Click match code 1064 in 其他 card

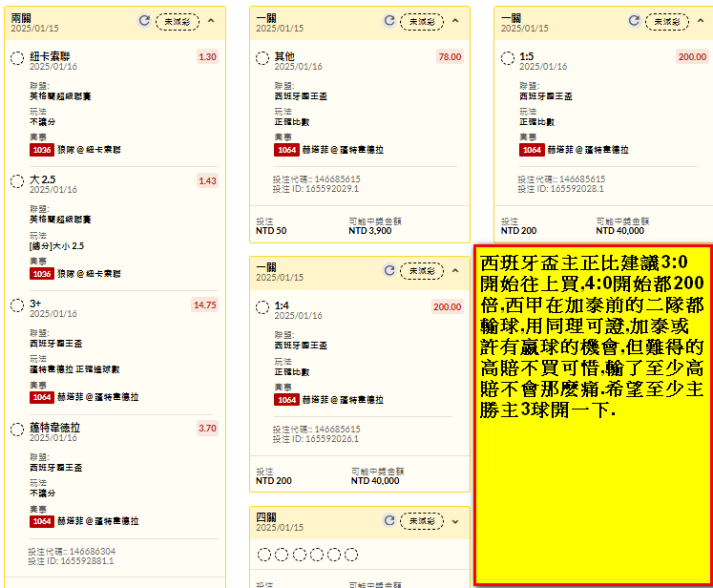pos(286,150)
